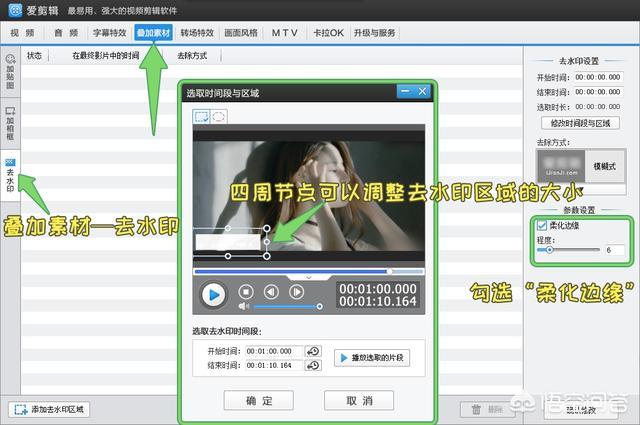Click the 去除方式 column header
The width and height of the screenshot is (640, 425).
point(192,56)
